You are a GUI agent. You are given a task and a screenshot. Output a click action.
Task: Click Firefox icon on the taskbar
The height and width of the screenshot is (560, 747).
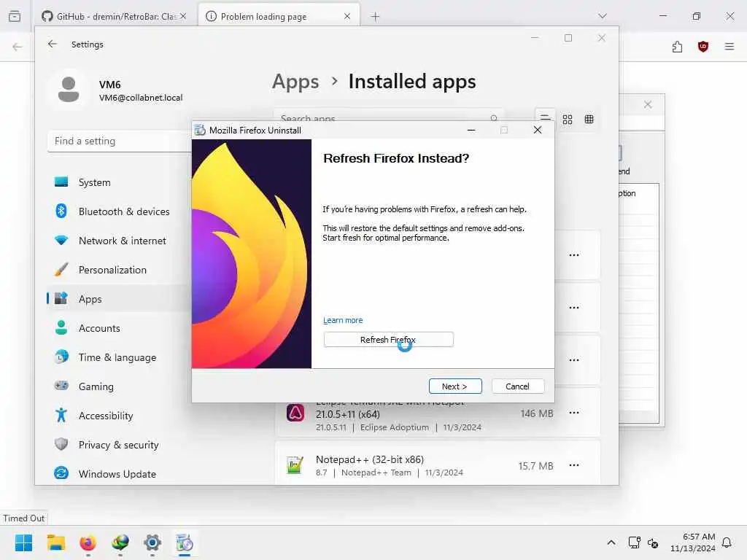click(88, 542)
